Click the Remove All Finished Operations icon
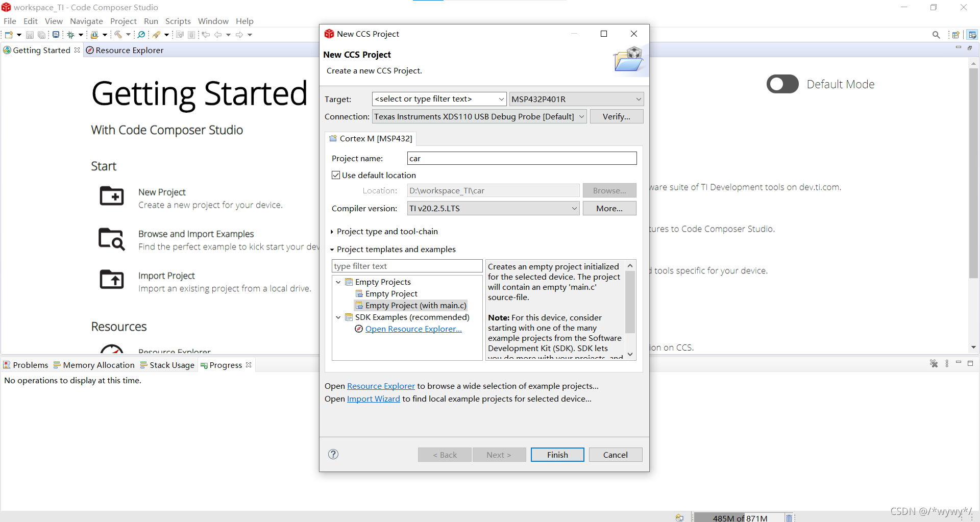 [x=934, y=363]
